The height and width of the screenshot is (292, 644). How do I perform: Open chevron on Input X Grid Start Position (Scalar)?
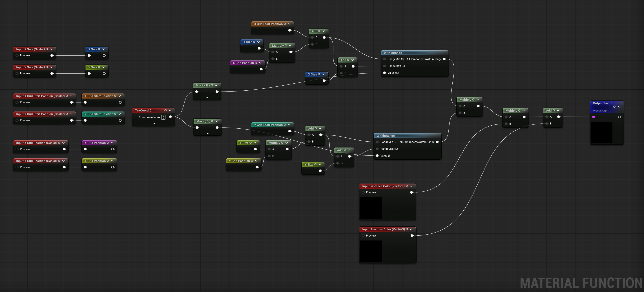71,96
